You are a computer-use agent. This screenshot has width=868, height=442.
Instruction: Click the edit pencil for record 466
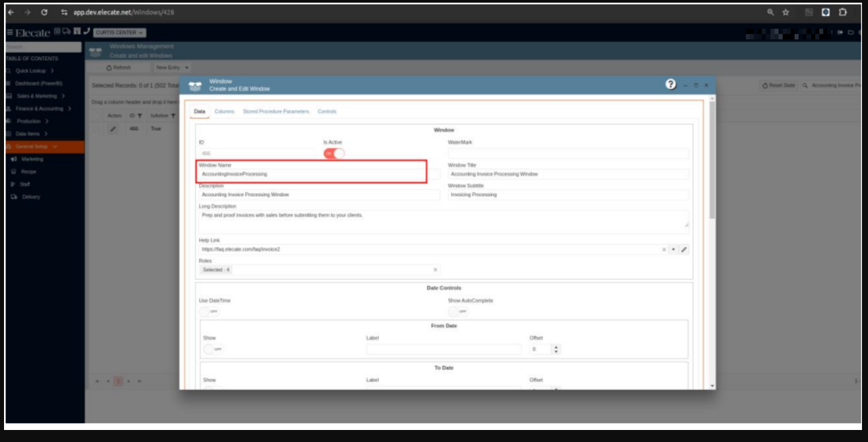pyautogui.click(x=113, y=129)
